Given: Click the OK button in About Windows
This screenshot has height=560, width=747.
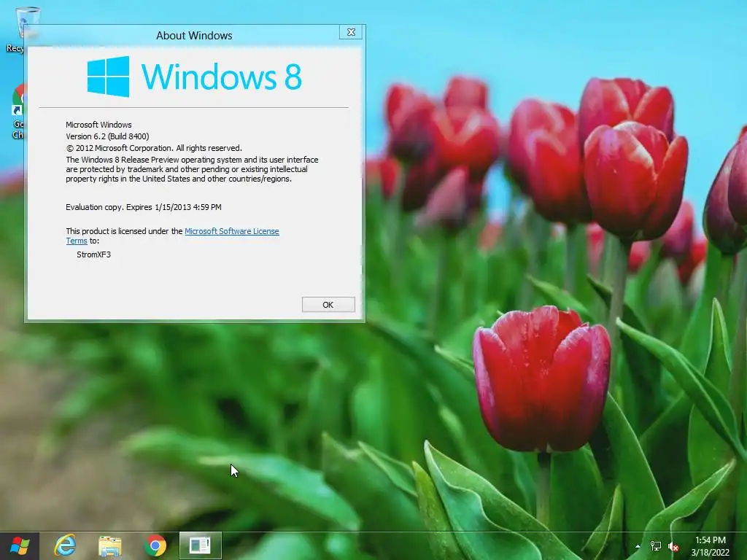Looking at the screenshot, I should coord(328,305).
